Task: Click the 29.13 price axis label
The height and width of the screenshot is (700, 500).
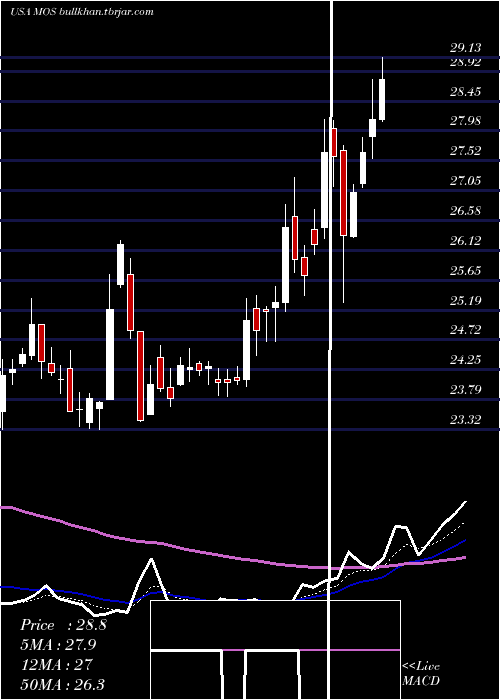Action: tap(466, 48)
